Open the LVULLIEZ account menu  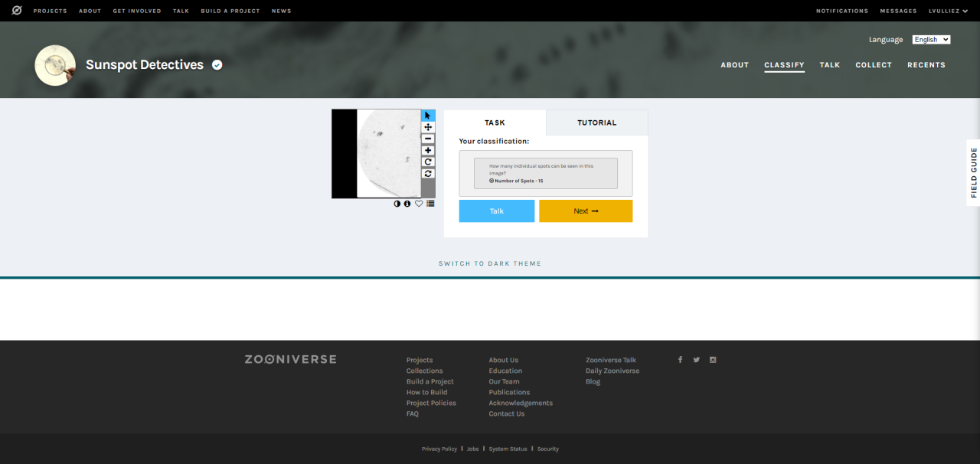tap(948, 11)
